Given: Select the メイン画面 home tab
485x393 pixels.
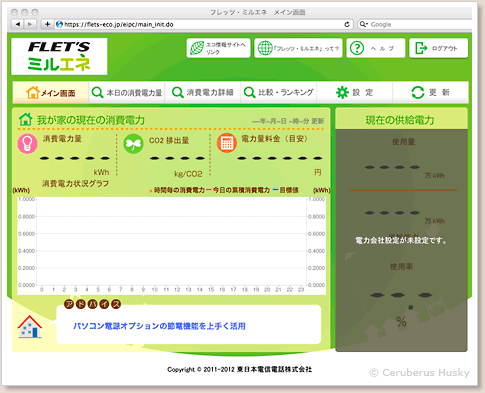Looking at the screenshot, I should tap(51, 92).
